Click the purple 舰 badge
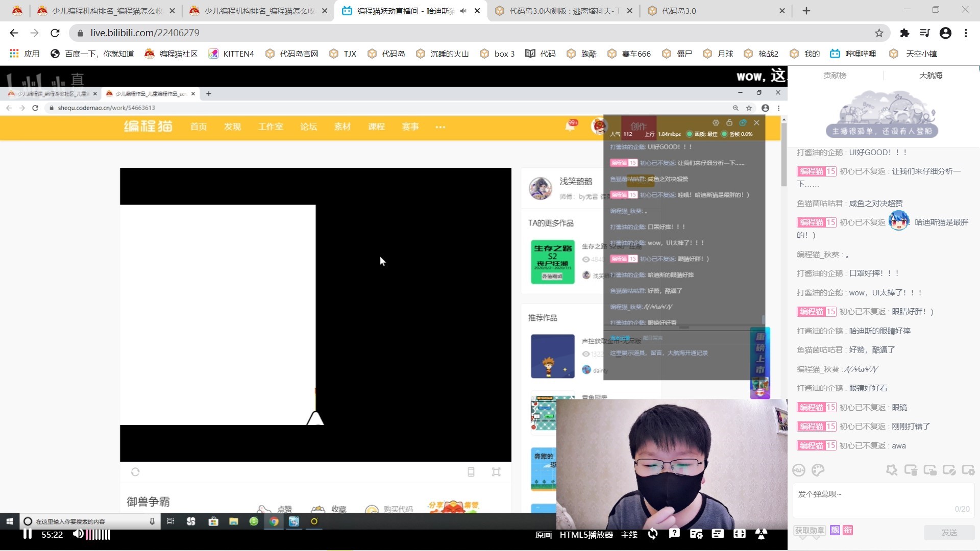This screenshot has height=551, width=980. coord(835,530)
